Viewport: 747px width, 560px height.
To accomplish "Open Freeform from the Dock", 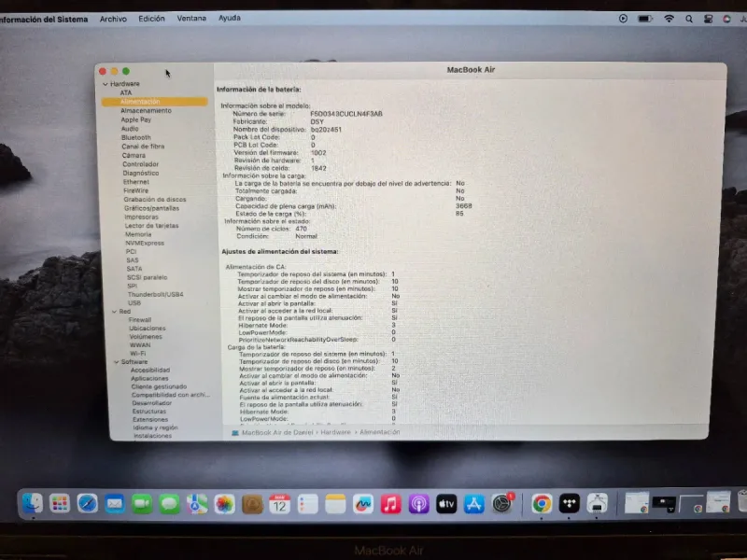I will [x=362, y=504].
